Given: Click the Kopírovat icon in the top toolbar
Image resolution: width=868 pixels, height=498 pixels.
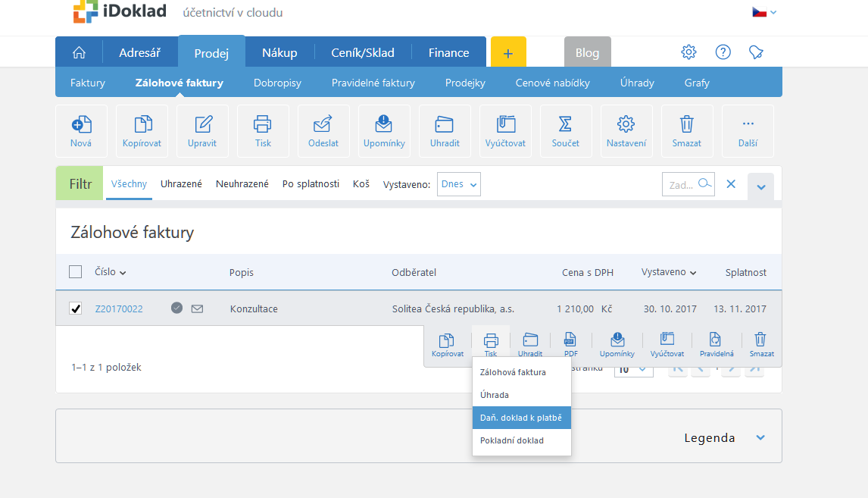Looking at the screenshot, I should [142, 131].
